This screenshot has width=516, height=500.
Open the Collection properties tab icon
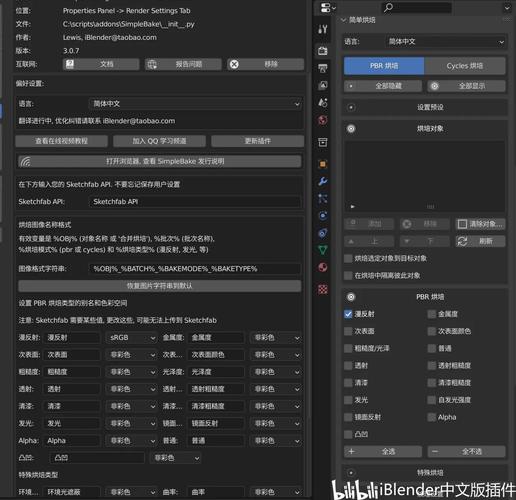coord(322,142)
